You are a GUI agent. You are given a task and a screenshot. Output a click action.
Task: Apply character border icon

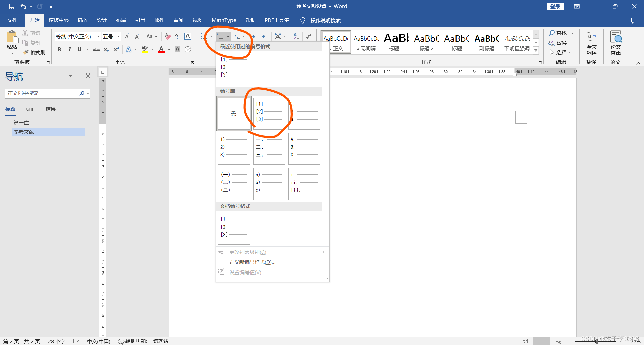point(188,36)
